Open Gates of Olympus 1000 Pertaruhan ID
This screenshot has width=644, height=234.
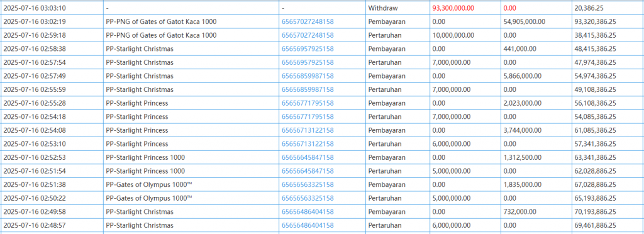pyautogui.click(x=308, y=198)
